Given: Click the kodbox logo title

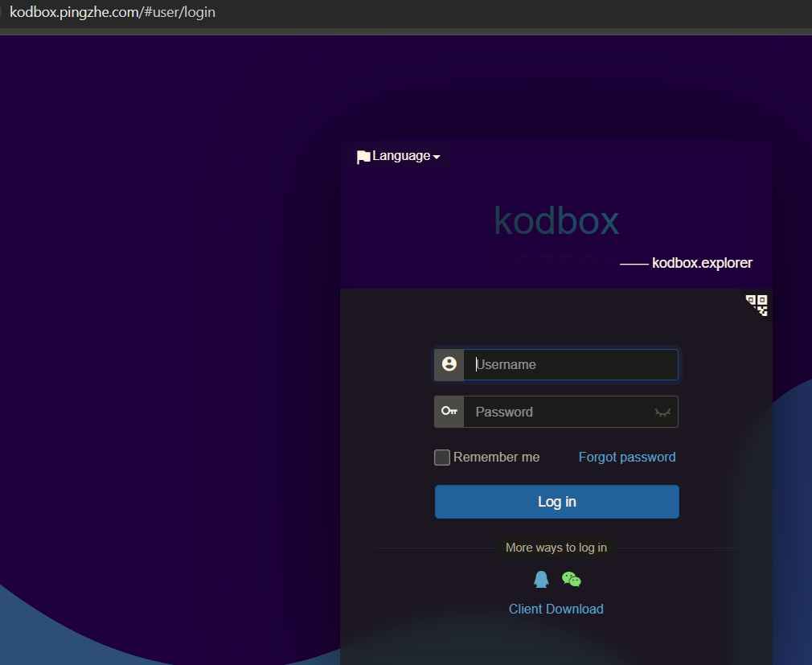Looking at the screenshot, I should pos(556,221).
